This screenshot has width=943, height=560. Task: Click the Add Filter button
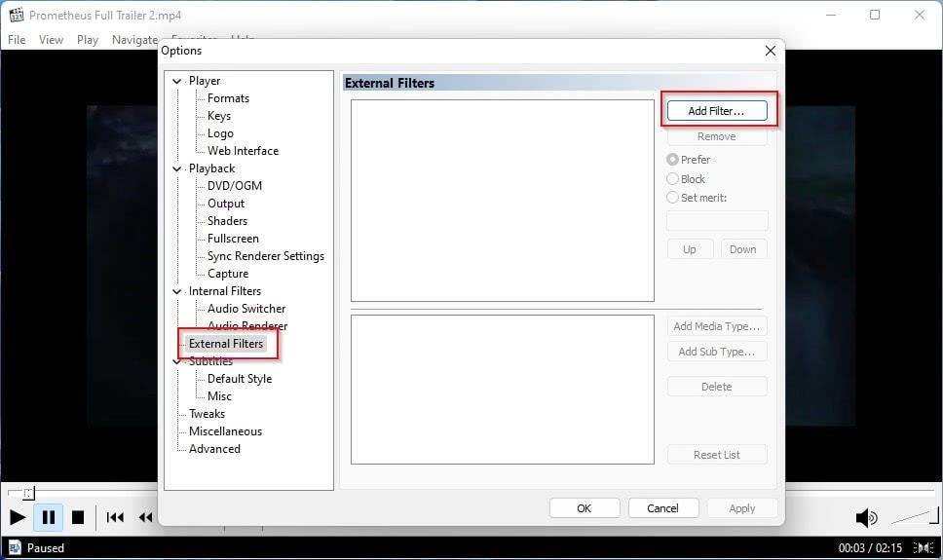click(717, 111)
